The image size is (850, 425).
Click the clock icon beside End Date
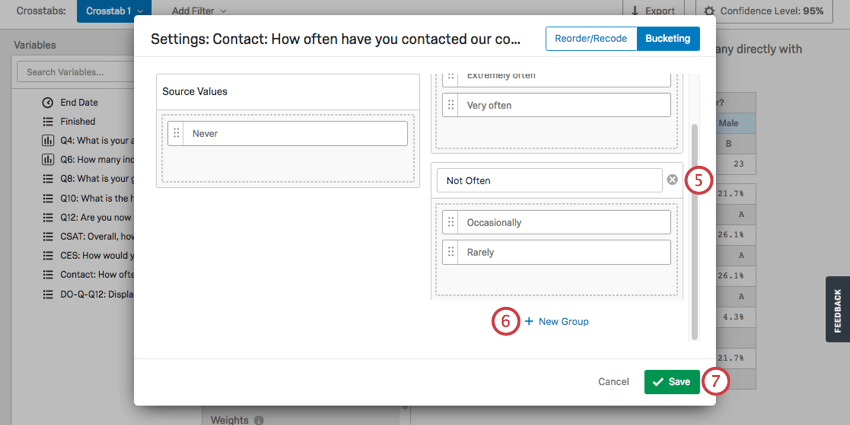47,102
